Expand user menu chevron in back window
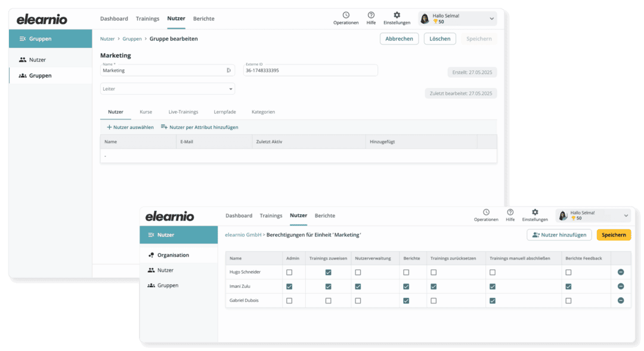Viewport: 644px width, 351px height. pos(491,19)
